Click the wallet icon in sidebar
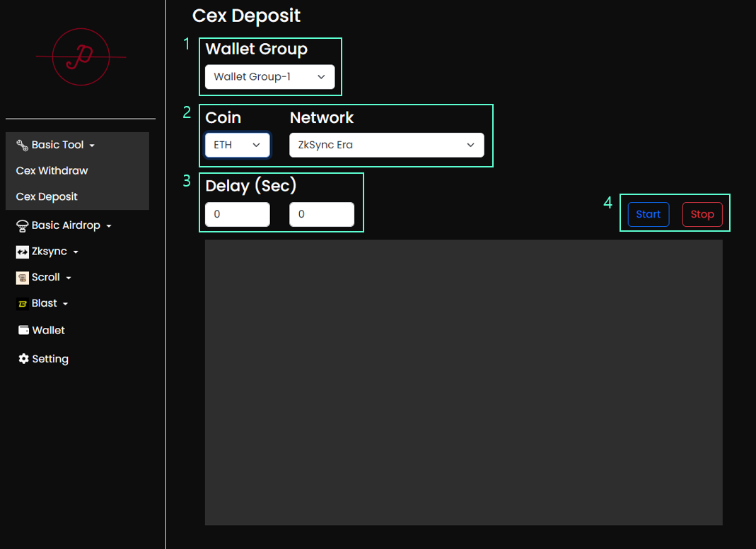756x549 pixels. (x=23, y=330)
